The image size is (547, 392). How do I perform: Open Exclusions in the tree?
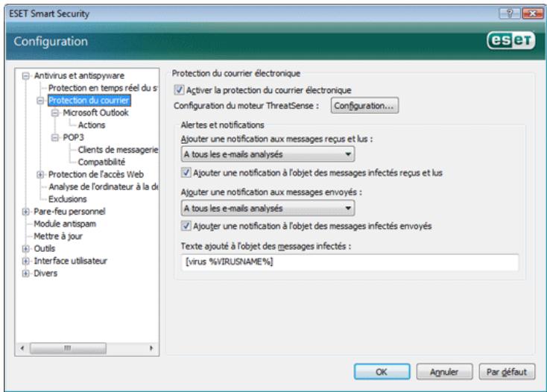(68, 199)
